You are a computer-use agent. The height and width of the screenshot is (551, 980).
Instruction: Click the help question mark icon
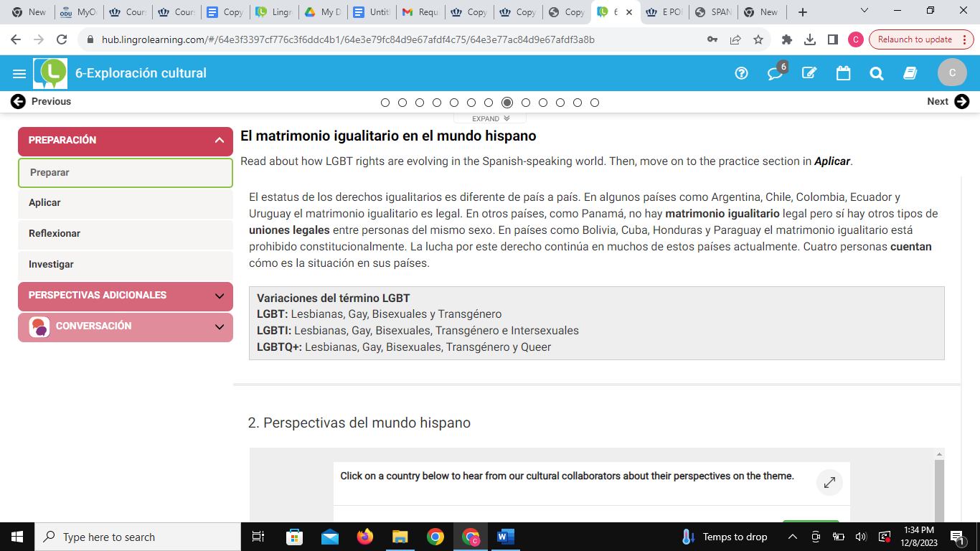point(742,73)
